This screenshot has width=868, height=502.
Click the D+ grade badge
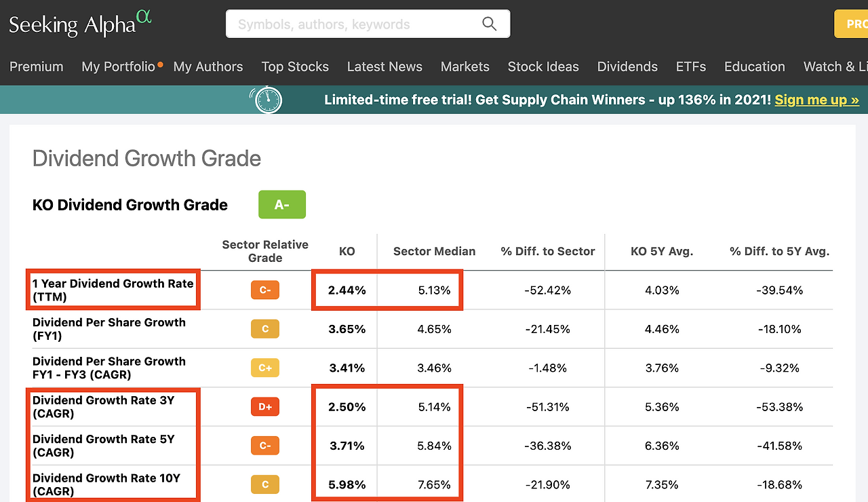coord(265,407)
